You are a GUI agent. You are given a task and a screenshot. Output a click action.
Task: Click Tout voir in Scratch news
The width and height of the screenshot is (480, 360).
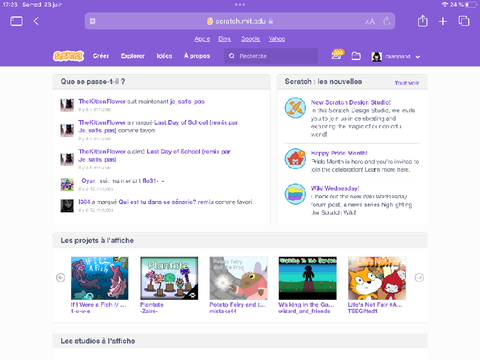(x=407, y=83)
